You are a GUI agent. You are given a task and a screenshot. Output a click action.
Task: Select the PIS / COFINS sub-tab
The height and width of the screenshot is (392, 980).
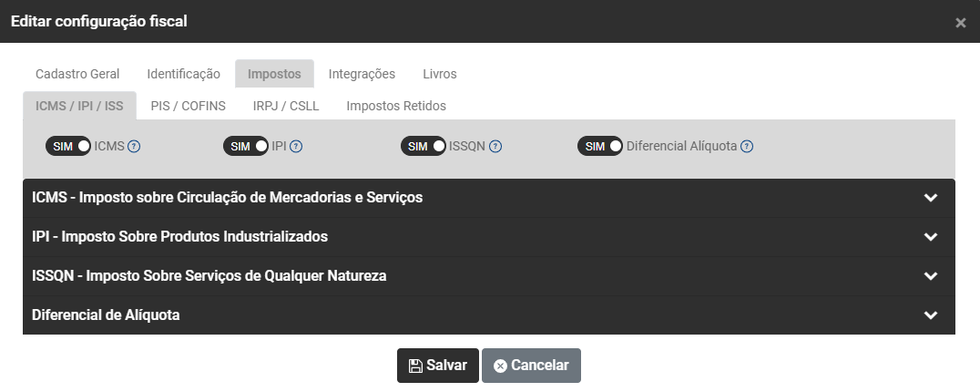[188, 106]
